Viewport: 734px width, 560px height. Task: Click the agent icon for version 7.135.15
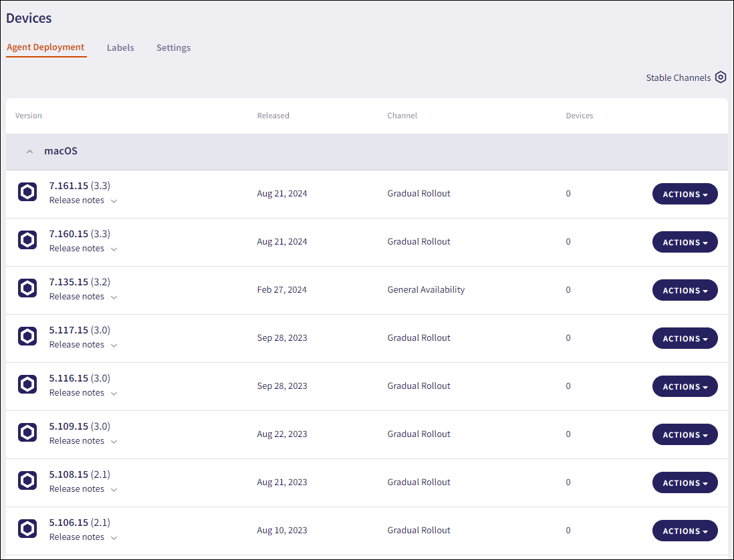[x=27, y=289]
